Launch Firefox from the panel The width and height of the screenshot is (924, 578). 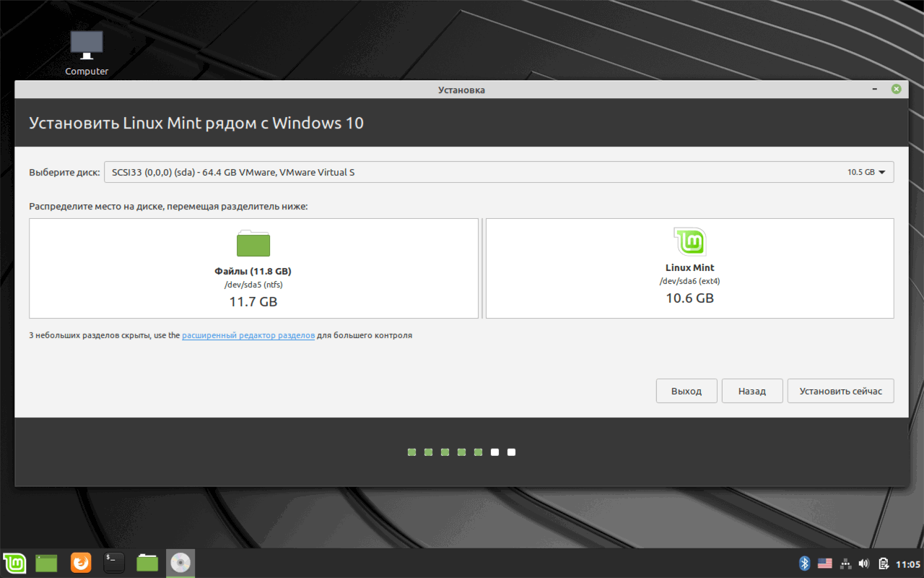[81, 563]
